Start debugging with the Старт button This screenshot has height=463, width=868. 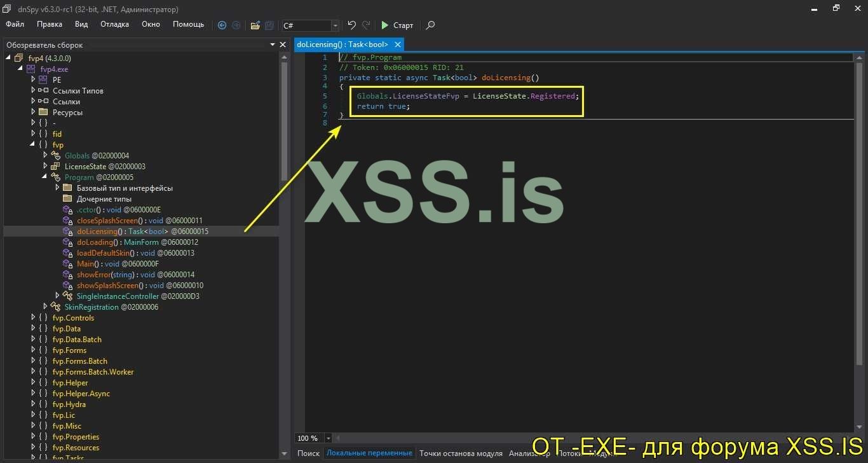click(397, 25)
